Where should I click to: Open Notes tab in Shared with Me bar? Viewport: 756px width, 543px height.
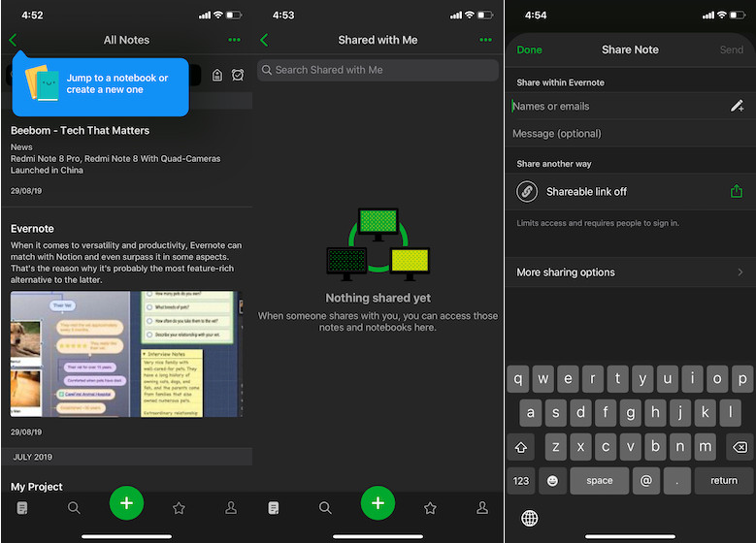(274, 508)
